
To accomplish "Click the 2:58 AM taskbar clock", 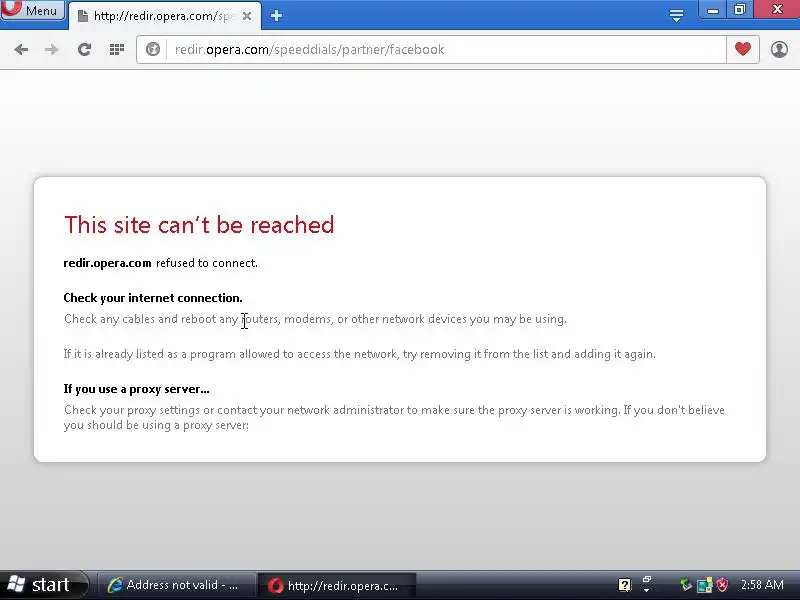I will 762,585.
